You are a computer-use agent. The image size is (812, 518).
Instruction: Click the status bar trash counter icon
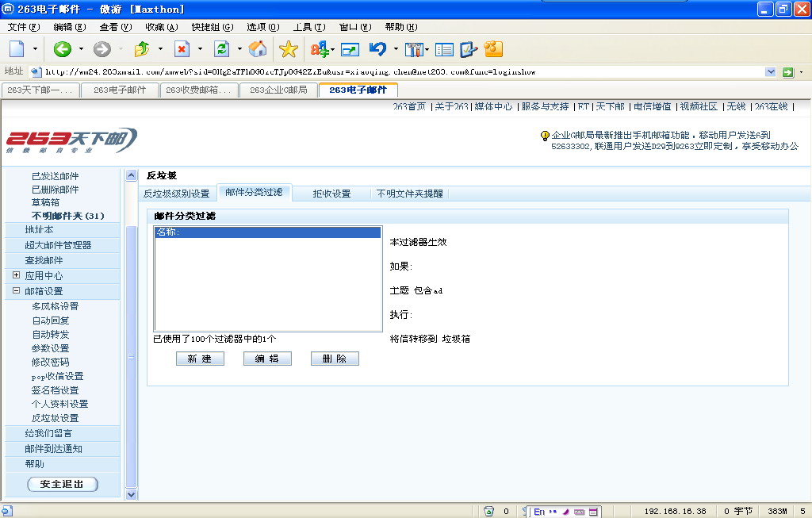point(488,512)
